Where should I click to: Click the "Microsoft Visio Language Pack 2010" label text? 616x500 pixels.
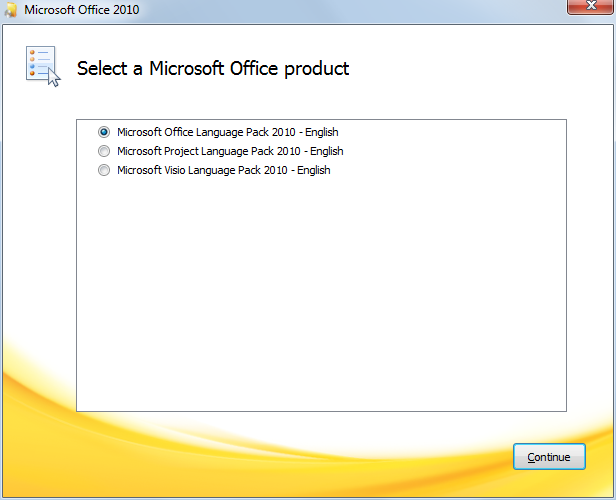[201, 170]
